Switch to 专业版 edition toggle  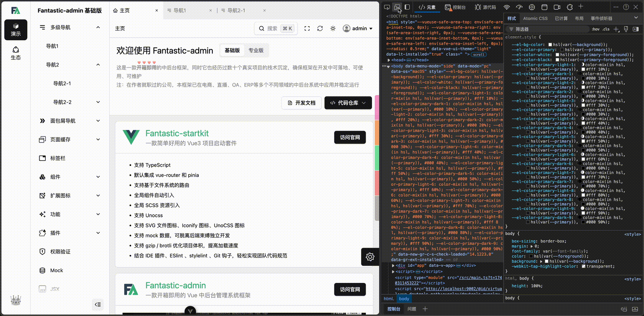point(256,51)
